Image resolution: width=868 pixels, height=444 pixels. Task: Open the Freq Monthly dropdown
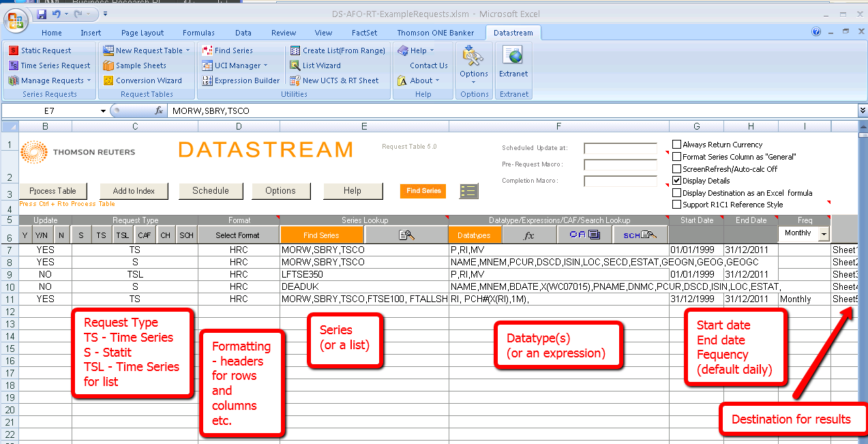[824, 233]
